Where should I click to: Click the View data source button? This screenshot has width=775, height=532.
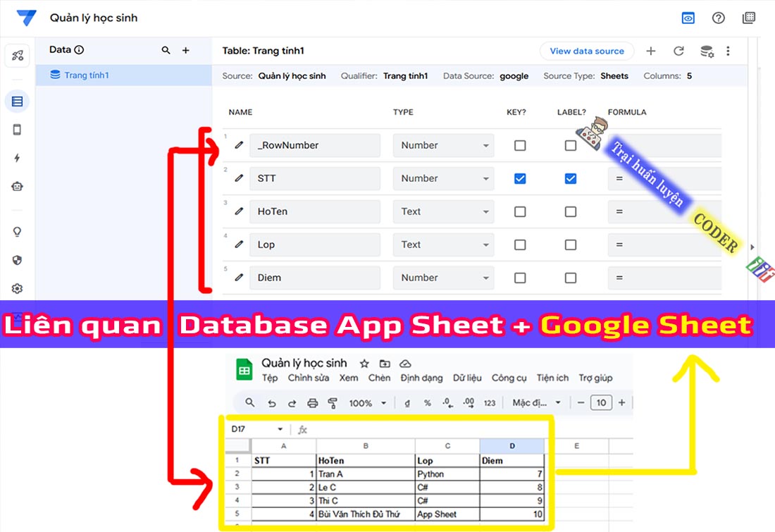pos(586,51)
